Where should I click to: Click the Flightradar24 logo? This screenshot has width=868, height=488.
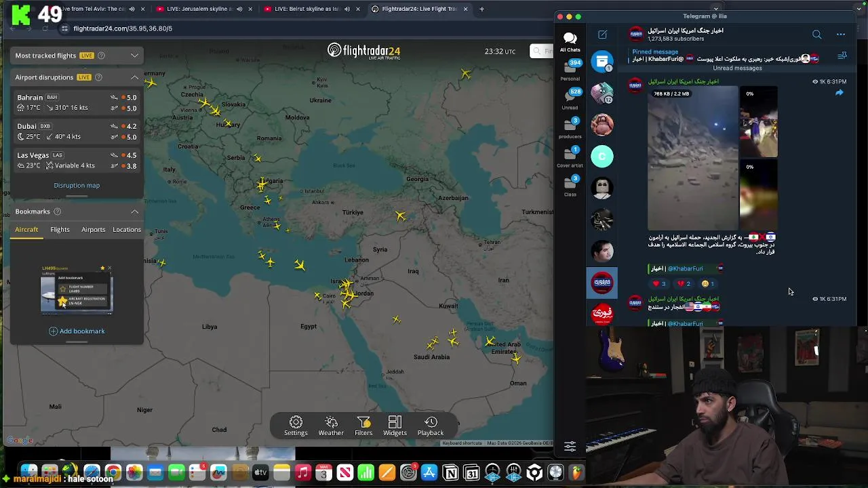[363, 51]
